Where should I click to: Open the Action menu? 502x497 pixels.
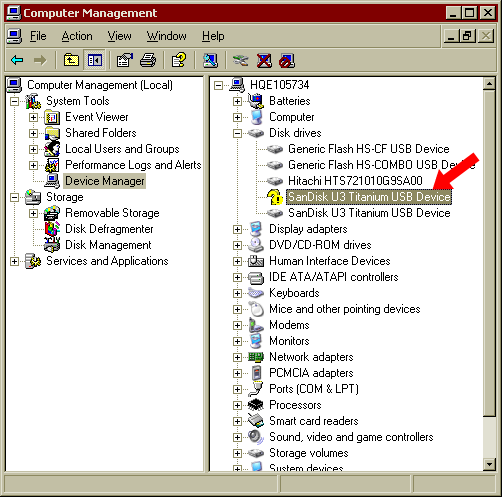pos(77,36)
